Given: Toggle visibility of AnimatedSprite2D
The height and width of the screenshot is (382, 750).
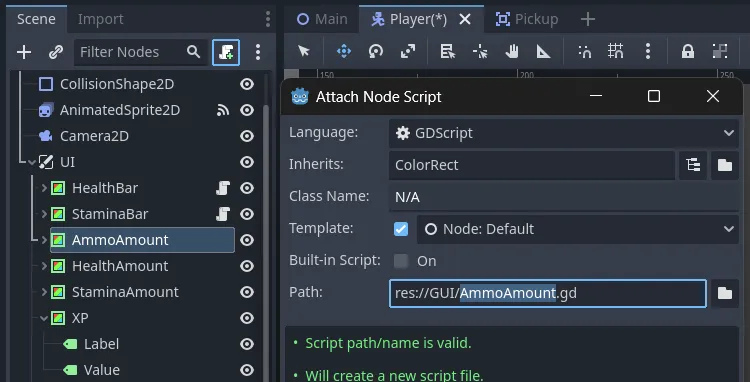Looking at the screenshot, I should tap(247, 110).
